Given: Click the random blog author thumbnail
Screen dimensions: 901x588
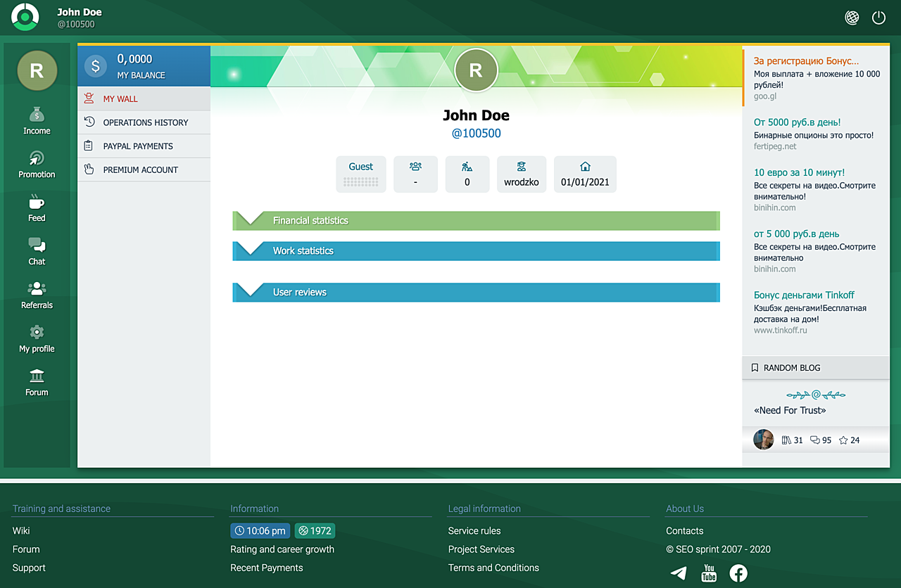Looking at the screenshot, I should (763, 440).
